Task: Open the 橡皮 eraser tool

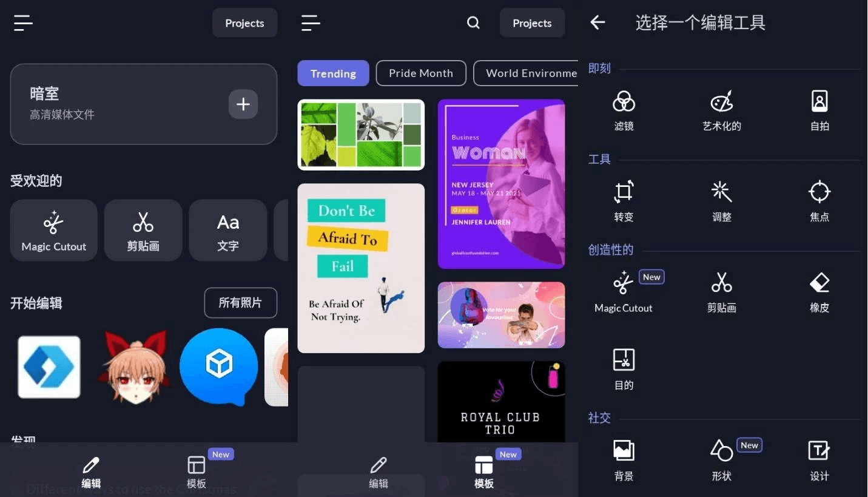Action: pyautogui.click(x=819, y=291)
